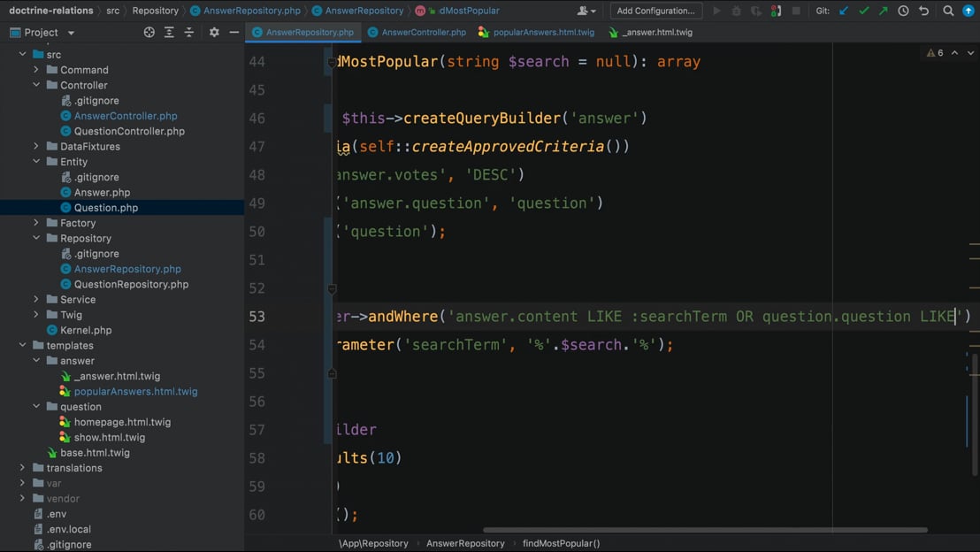Viewport: 980px width, 552px height.
Task: Collapse all in the Project panel
Action: (188, 32)
